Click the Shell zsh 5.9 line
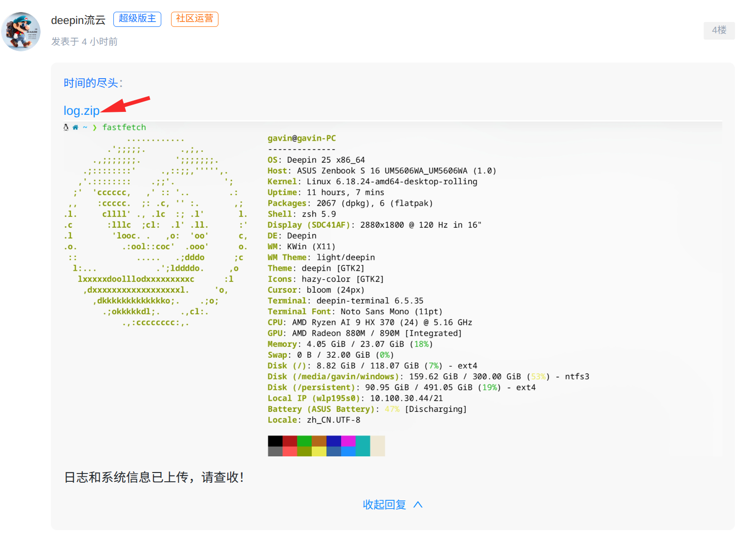The width and height of the screenshot is (756, 537). pos(302,214)
